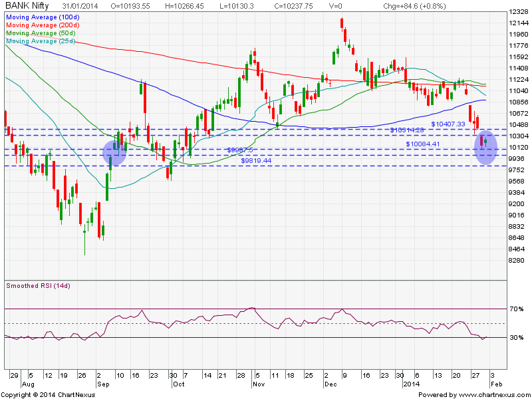This screenshot has height=399, width=532.
Task: Click the 8280 price axis label
Action: pyautogui.click(x=517, y=261)
